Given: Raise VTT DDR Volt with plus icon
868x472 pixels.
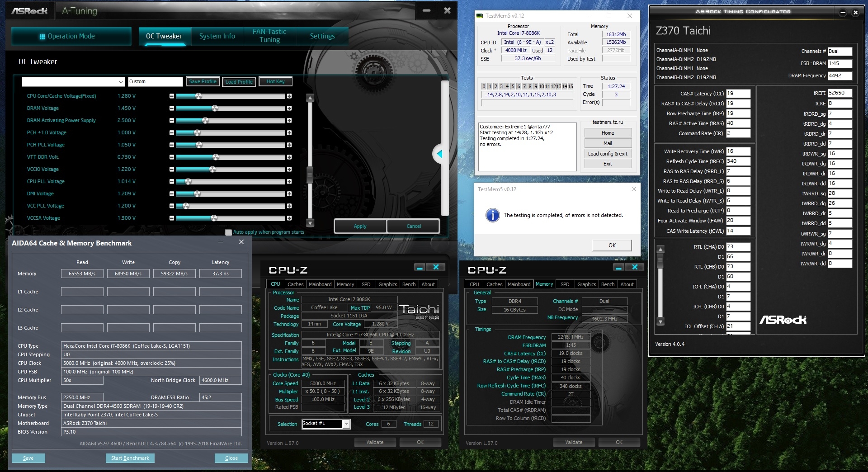Looking at the screenshot, I should click(289, 157).
